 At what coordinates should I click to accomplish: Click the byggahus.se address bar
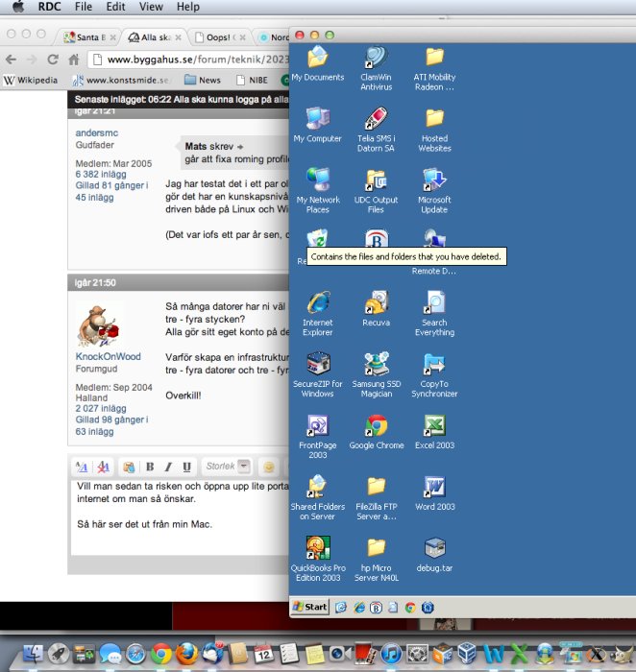(x=190, y=60)
